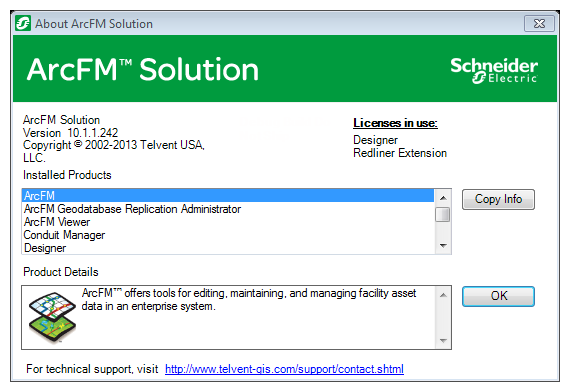Screen dimensions: 570x392
Task: Click the Redliner Extension license entry
Action: (x=400, y=153)
